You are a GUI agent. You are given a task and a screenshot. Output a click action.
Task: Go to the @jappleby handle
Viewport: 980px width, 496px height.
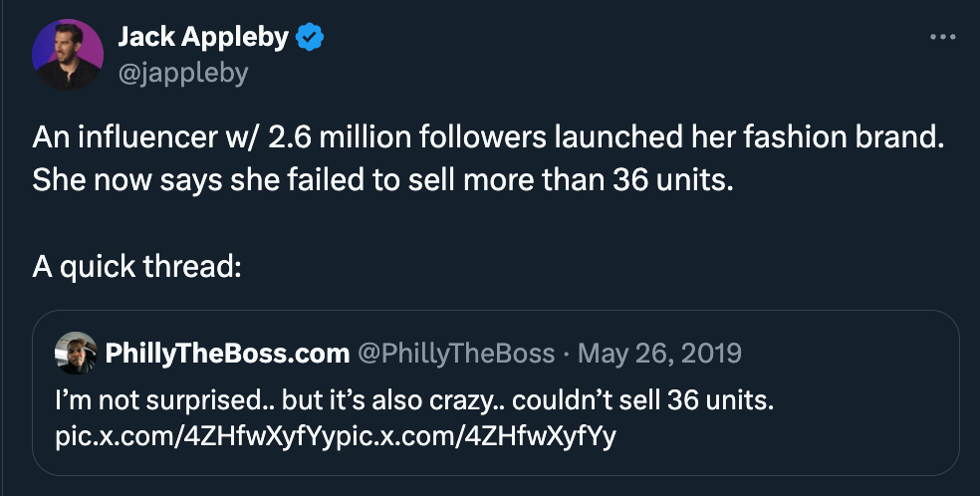[182, 73]
